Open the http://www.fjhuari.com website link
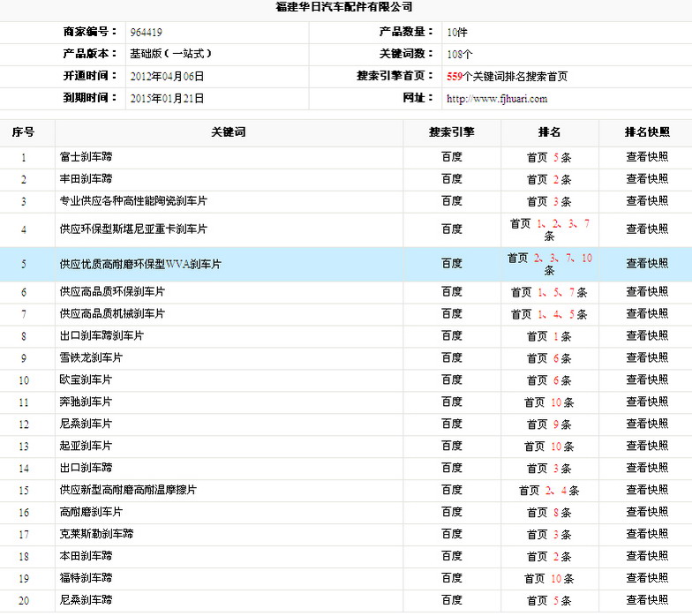 tap(496, 99)
